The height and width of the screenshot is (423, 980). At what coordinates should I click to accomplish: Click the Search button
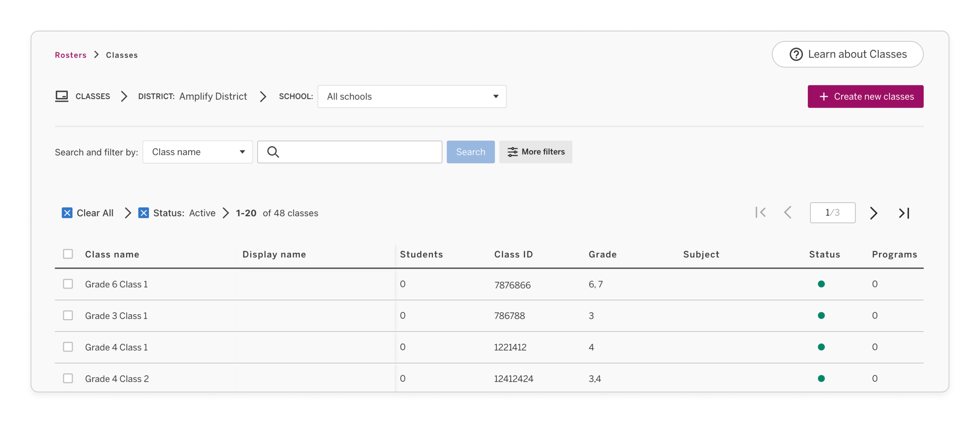[470, 152]
